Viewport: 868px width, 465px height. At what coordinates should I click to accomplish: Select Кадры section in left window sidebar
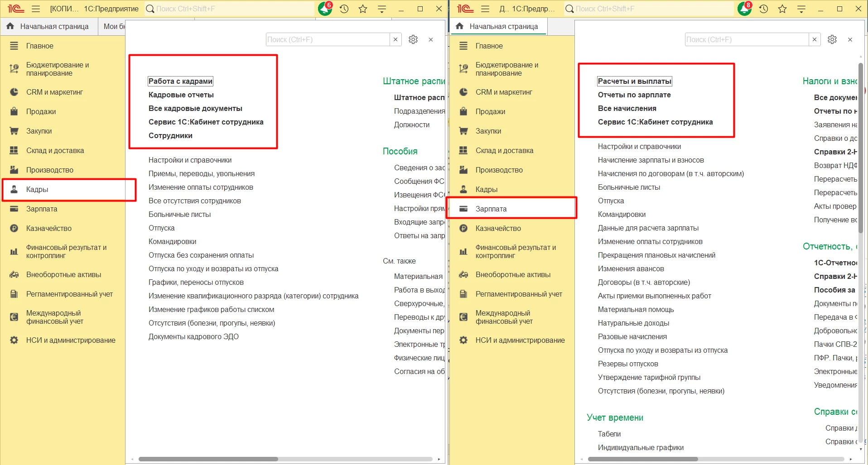(63, 189)
